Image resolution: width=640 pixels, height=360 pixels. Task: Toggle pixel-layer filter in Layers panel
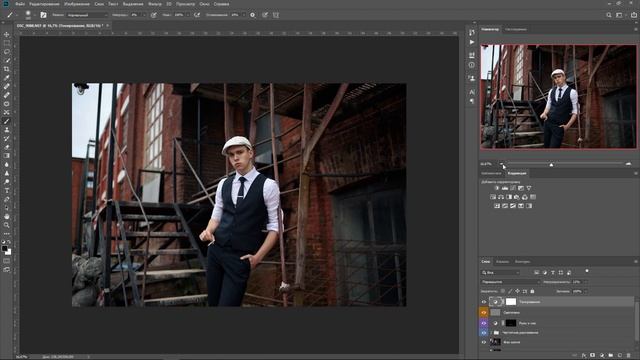pos(536,272)
